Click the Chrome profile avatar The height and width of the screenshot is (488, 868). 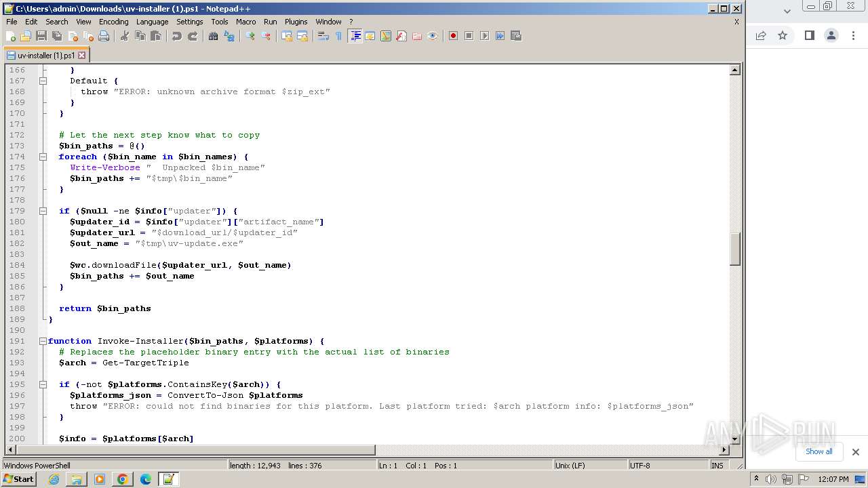(831, 36)
